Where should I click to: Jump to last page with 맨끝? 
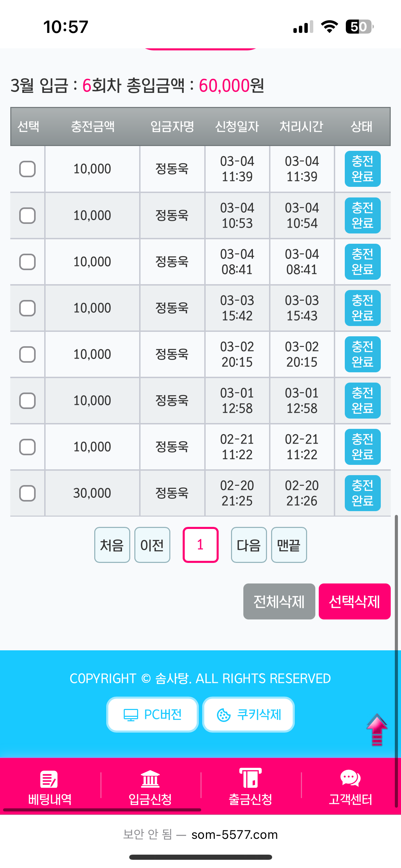coord(289,545)
